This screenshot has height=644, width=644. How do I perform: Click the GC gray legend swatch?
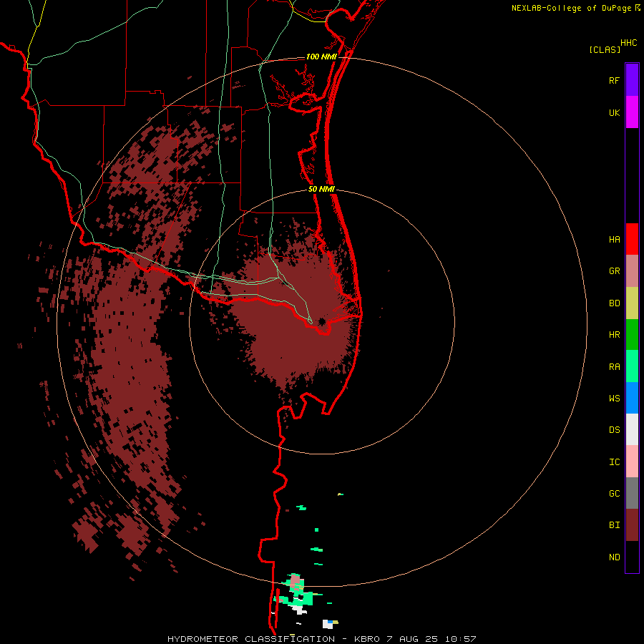(632, 493)
